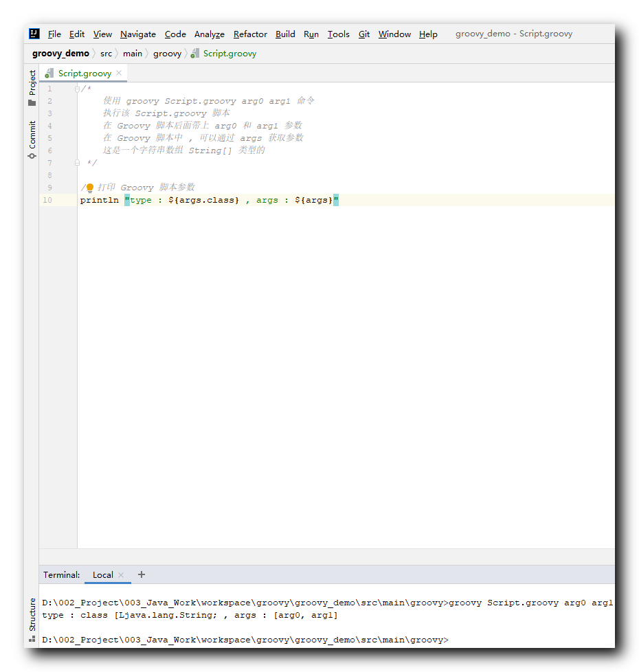
Task: Collapse comment block fold marker at line 1
Action: pyautogui.click(x=77, y=89)
